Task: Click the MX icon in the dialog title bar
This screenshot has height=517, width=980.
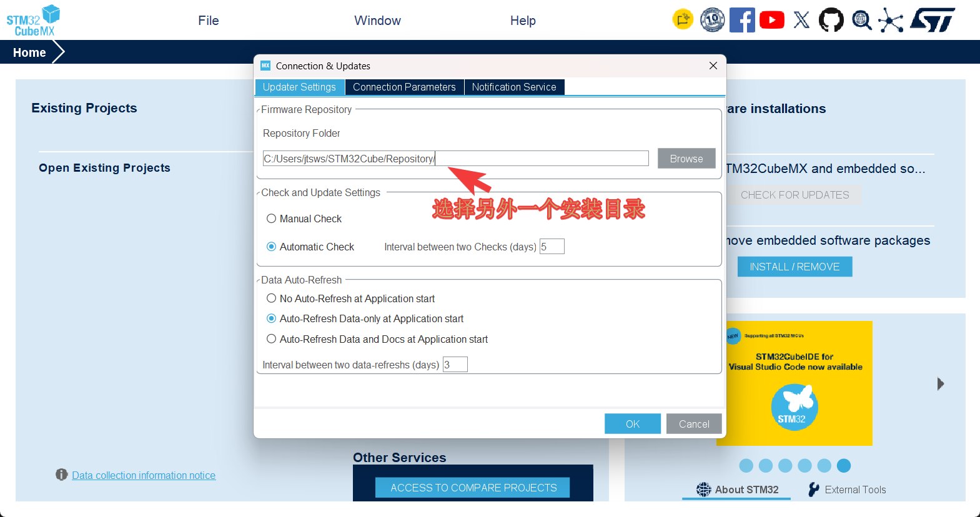Action: click(x=265, y=66)
